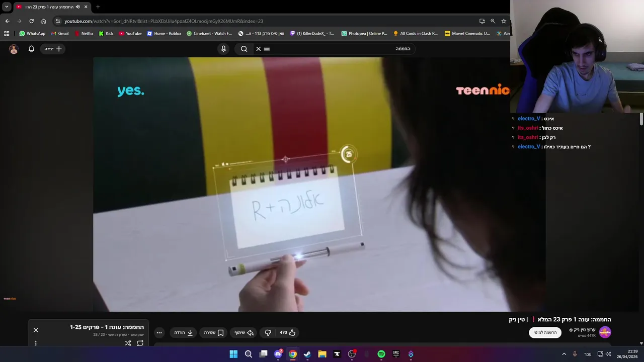
Task: Open Spotify from the taskbar
Action: tap(381, 354)
